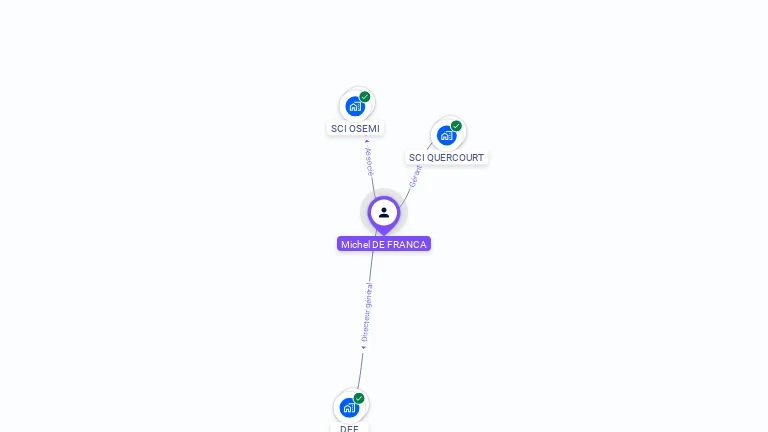Select the Michel DE FRANCA person pin

384,215
